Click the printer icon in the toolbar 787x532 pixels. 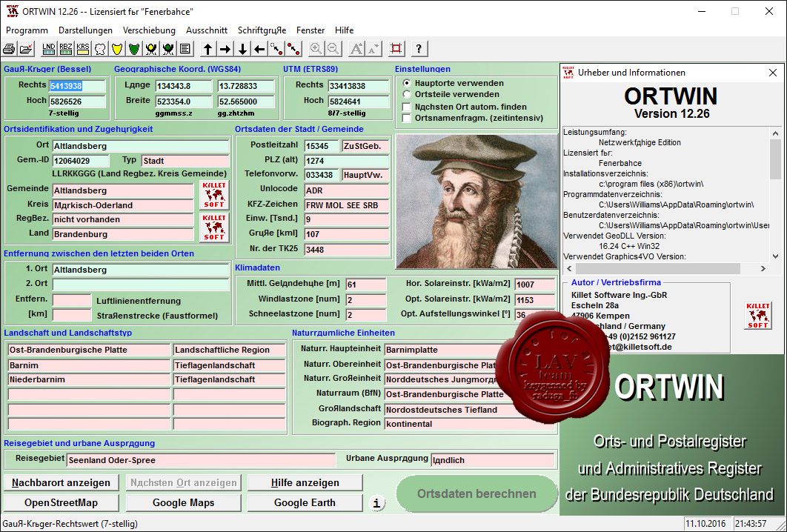pos(9,49)
